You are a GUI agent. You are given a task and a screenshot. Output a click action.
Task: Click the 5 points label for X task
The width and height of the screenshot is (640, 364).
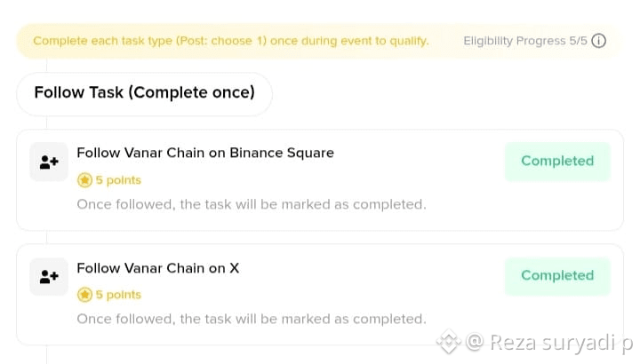coord(118,294)
